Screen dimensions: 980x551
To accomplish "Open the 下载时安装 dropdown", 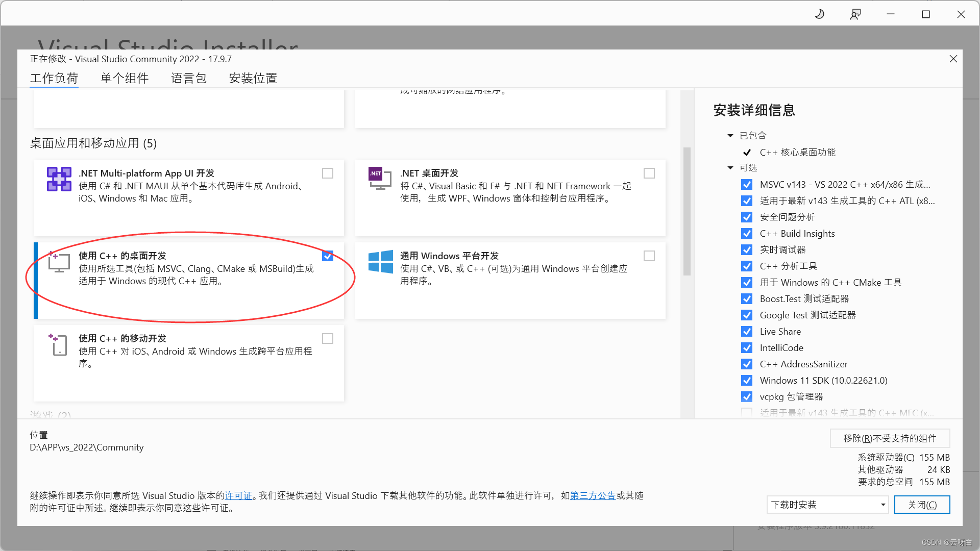I will click(x=827, y=505).
